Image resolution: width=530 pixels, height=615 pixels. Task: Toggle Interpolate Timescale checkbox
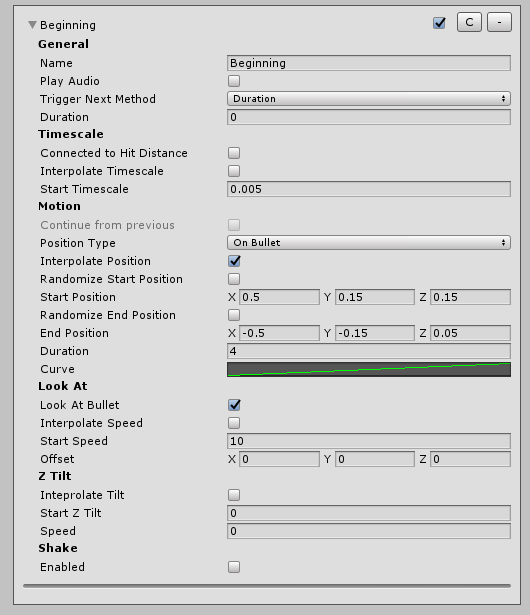(x=234, y=171)
